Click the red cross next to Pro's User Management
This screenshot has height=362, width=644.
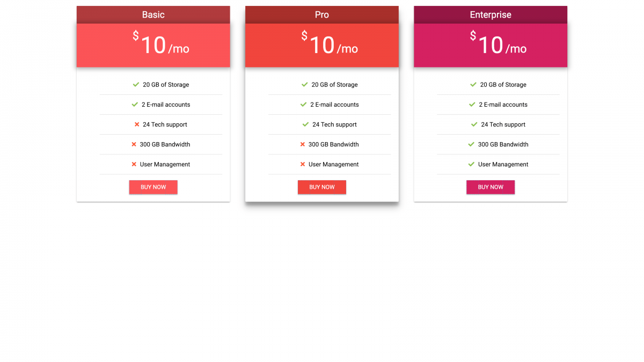tap(303, 164)
